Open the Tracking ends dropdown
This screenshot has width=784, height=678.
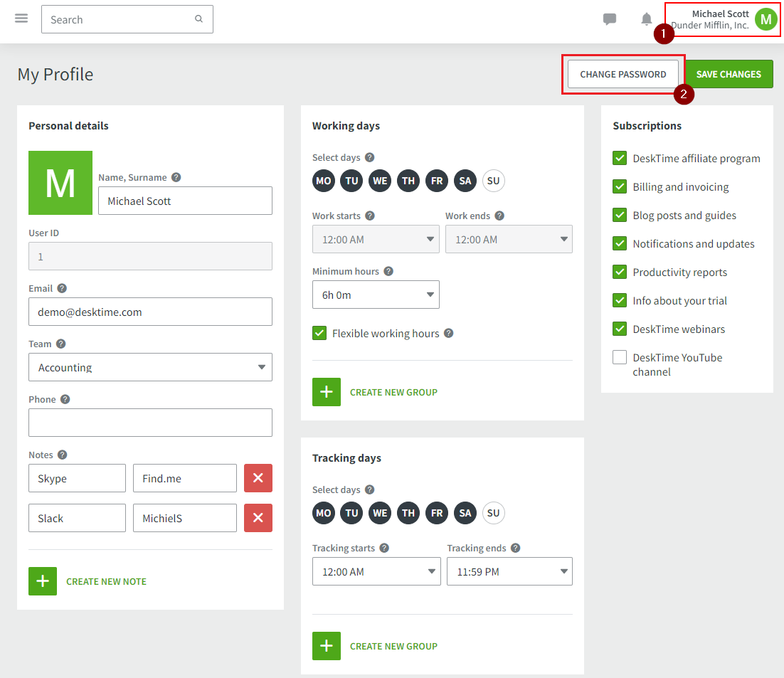[509, 572]
